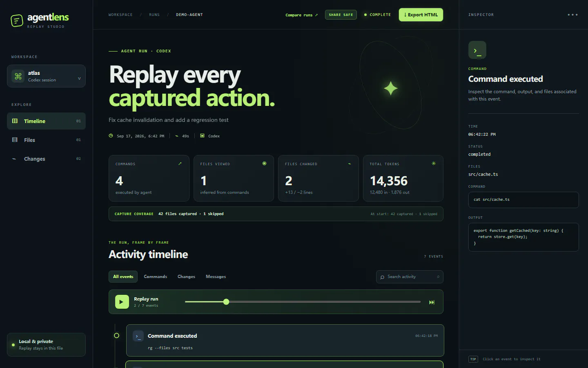The image size is (588, 368).
Task: Click the agentlens logo icon
Action: pos(17,20)
